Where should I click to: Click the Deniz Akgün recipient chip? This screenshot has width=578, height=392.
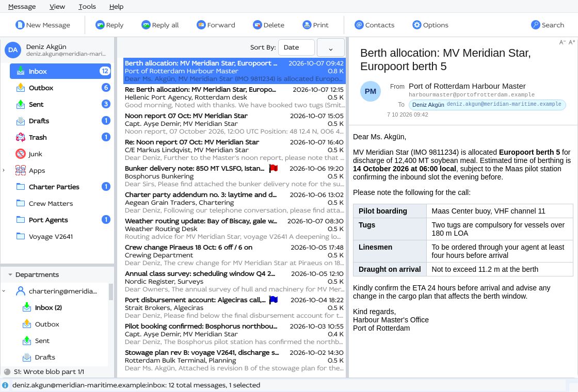(x=487, y=105)
